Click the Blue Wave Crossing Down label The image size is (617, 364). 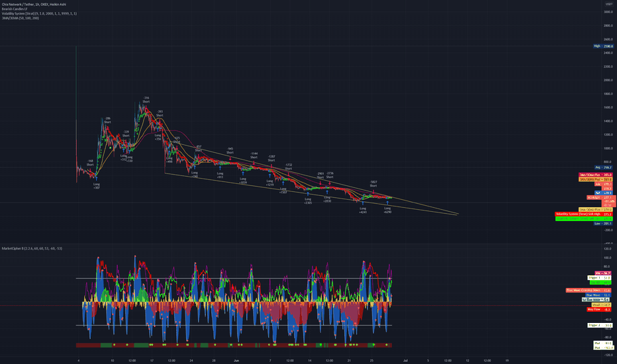pyautogui.click(x=589, y=291)
